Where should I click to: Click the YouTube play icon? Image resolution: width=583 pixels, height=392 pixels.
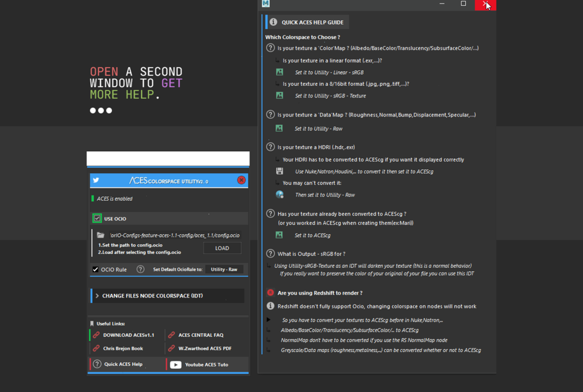click(x=176, y=365)
